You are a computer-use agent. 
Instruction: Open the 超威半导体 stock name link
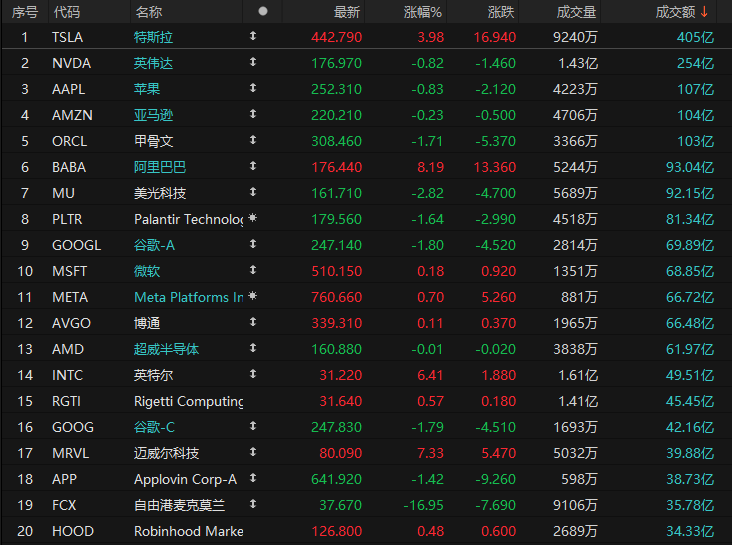pyautogui.click(x=167, y=349)
